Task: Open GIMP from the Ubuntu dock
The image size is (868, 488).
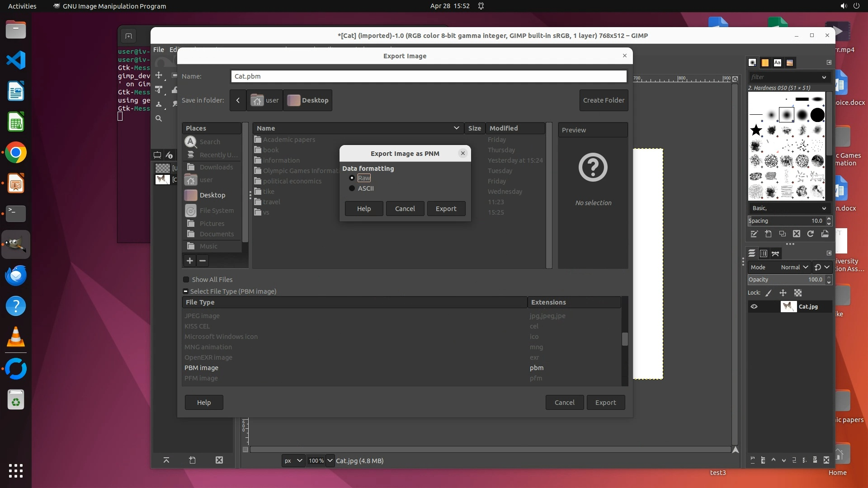Action: 16,244
